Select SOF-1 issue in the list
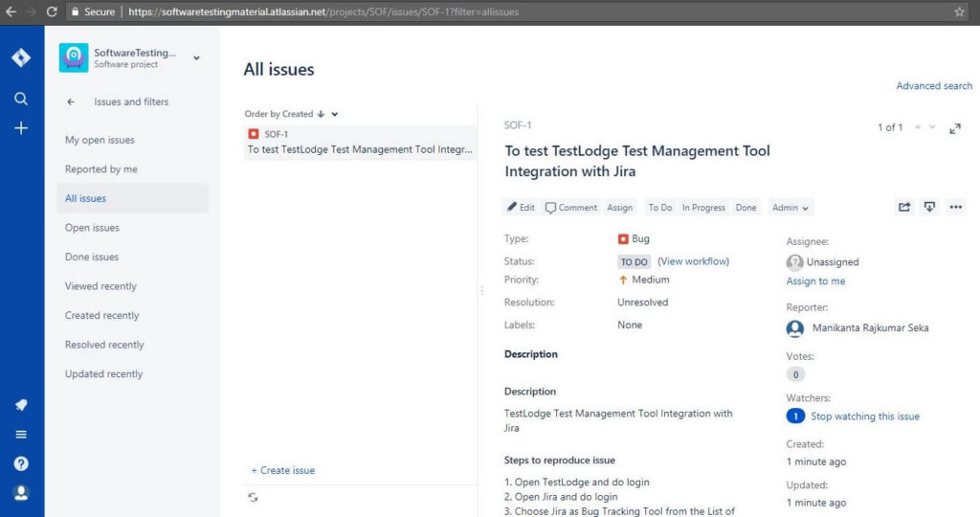 (359, 142)
